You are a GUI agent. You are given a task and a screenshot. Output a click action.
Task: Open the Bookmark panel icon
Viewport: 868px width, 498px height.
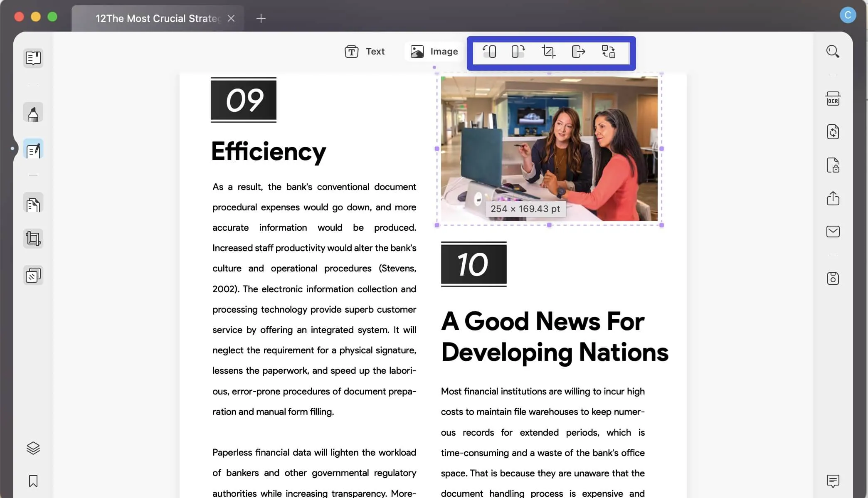[x=33, y=481]
